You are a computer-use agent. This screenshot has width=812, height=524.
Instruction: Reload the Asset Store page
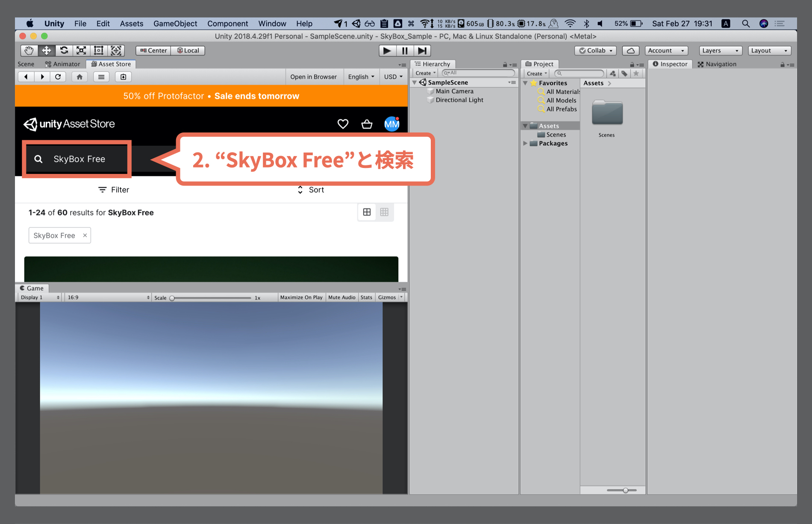[58, 77]
